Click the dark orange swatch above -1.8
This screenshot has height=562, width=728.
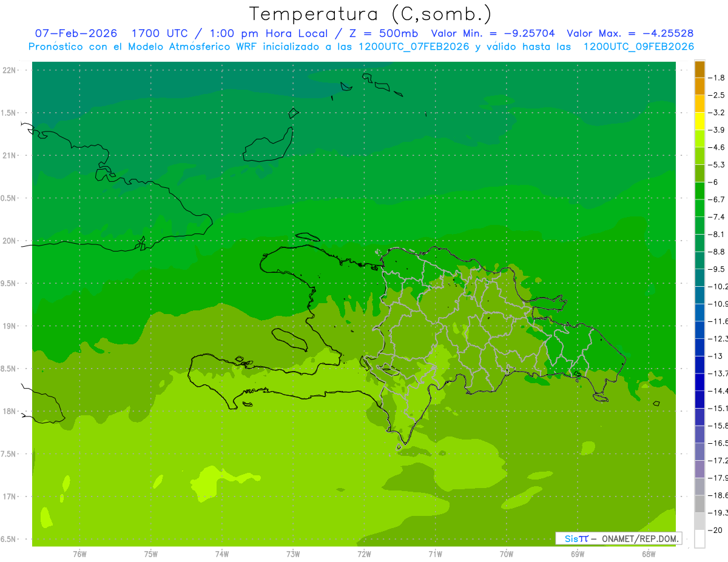(x=699, y=69)
